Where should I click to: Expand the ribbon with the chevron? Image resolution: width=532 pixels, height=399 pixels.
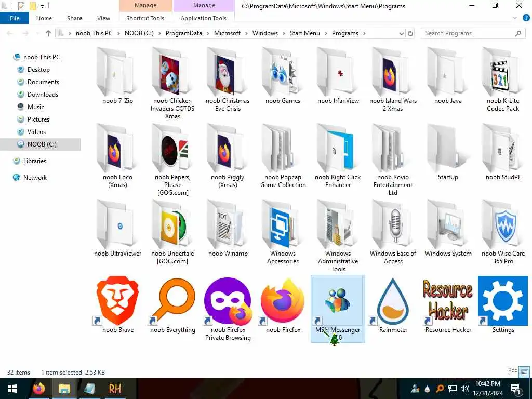point(515,18)
